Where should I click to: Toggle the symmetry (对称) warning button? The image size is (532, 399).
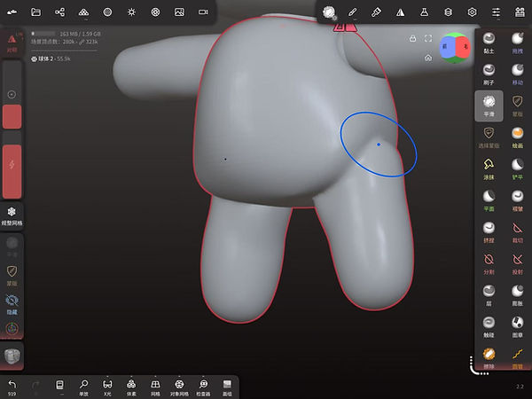(x=12, y=43)
